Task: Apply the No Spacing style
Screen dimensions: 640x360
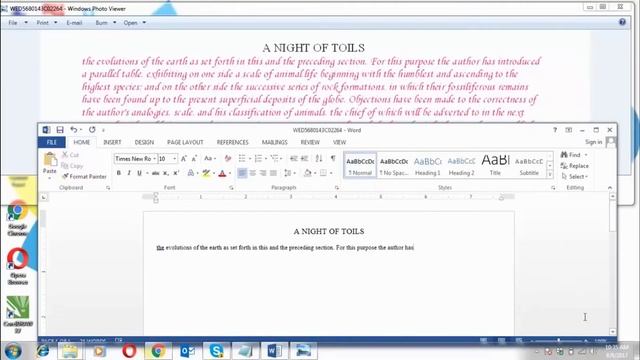Action: click(393, 165)
